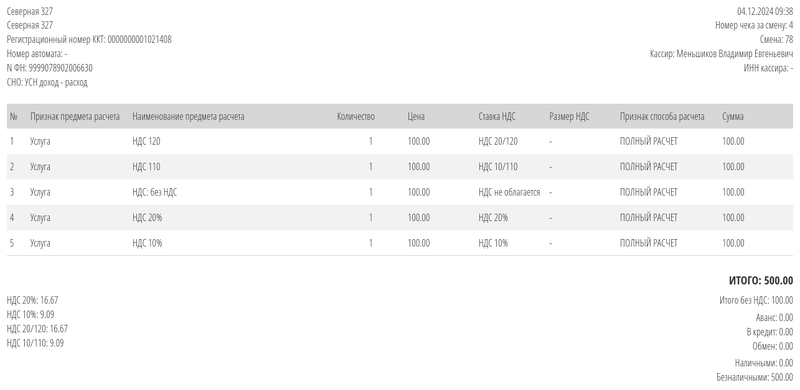The height and width of the screenshot is (390, 800).
Task: Click the registration number 0000000001021408
Action: click(x=139, y=40)
